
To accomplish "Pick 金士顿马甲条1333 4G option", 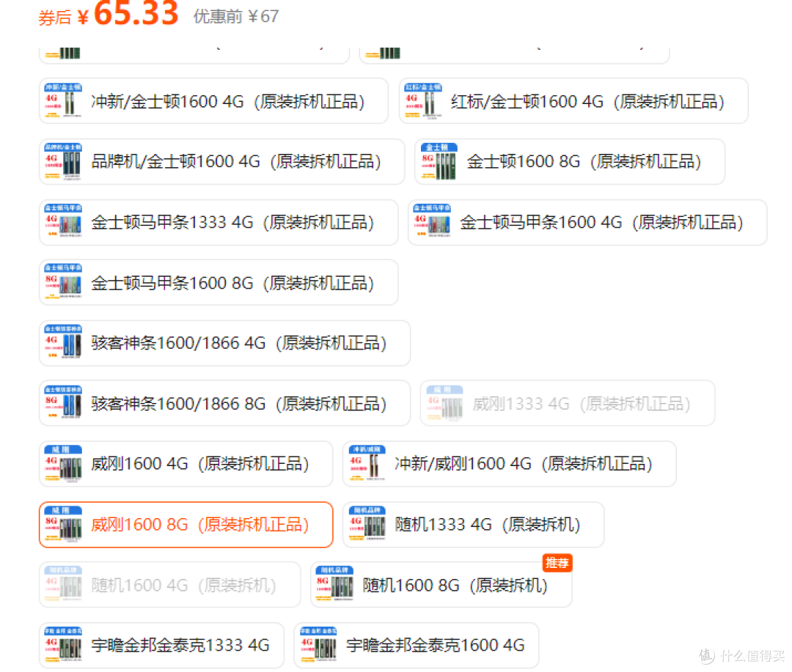I will point(219,222).
